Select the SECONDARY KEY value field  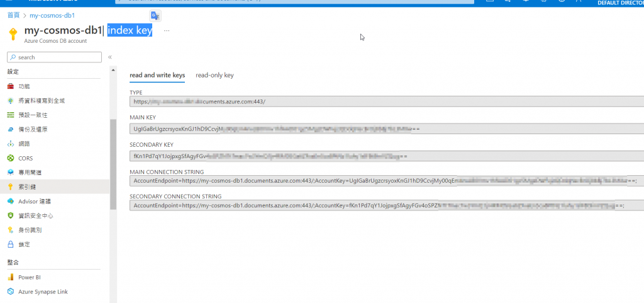click(x=387, y=156)
